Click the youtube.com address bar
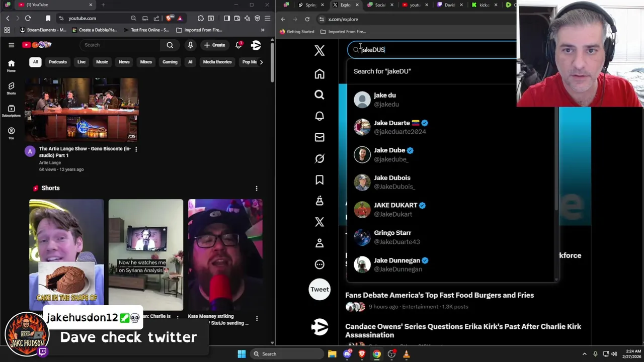644x362 pixels. click(x=93, y=18)
